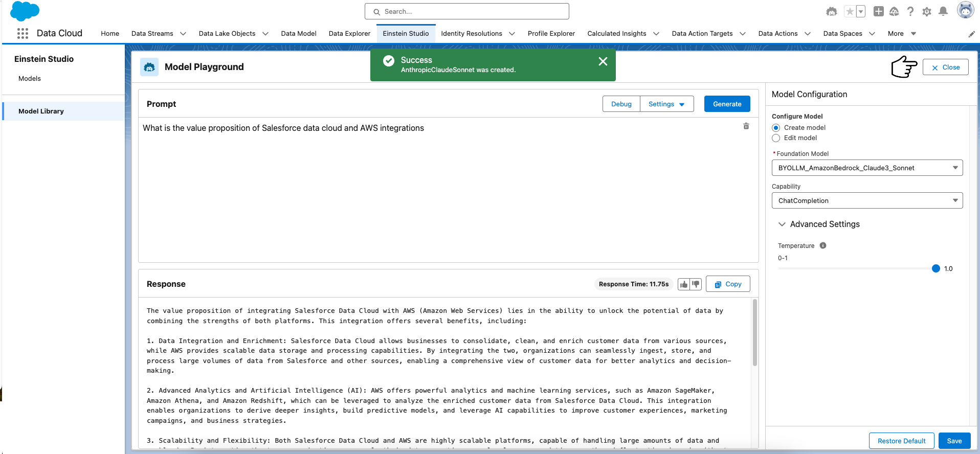Open Models in the sidebar
The height and width of the screenshot is (454, 980).
pyautogui.click(x=30, y=79)
